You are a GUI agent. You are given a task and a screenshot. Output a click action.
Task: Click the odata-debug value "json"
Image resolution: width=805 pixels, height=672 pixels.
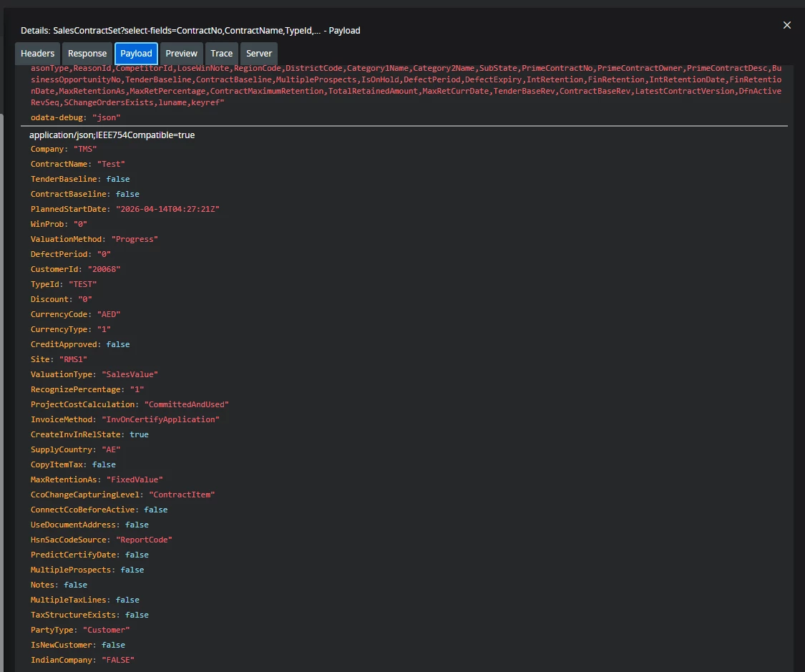[x=107, y=117]
